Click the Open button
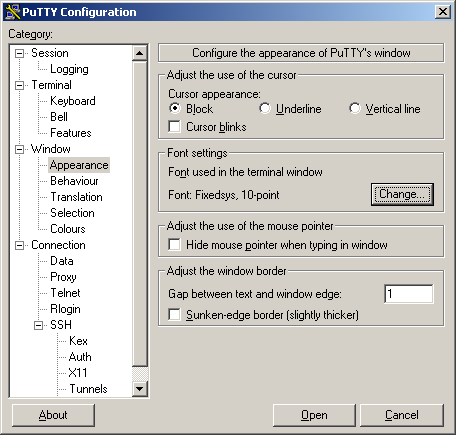The height and width of the screenshot is (435, 456). 314,415
